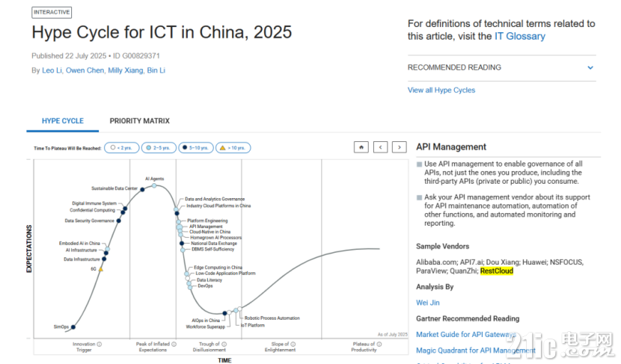Open the IT Glossary link
Image resolution: width=621 pixels, height=364 pixels.
519,36
